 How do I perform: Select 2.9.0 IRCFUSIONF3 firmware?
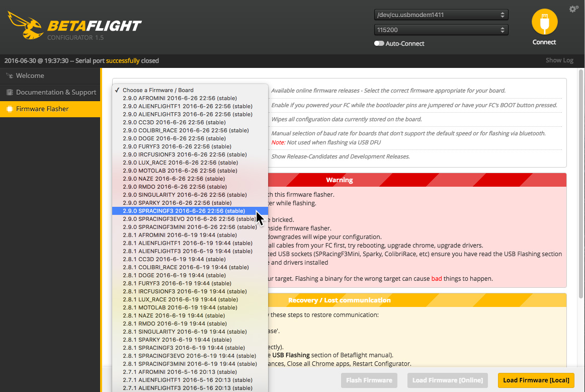click(x=190, y=154)
